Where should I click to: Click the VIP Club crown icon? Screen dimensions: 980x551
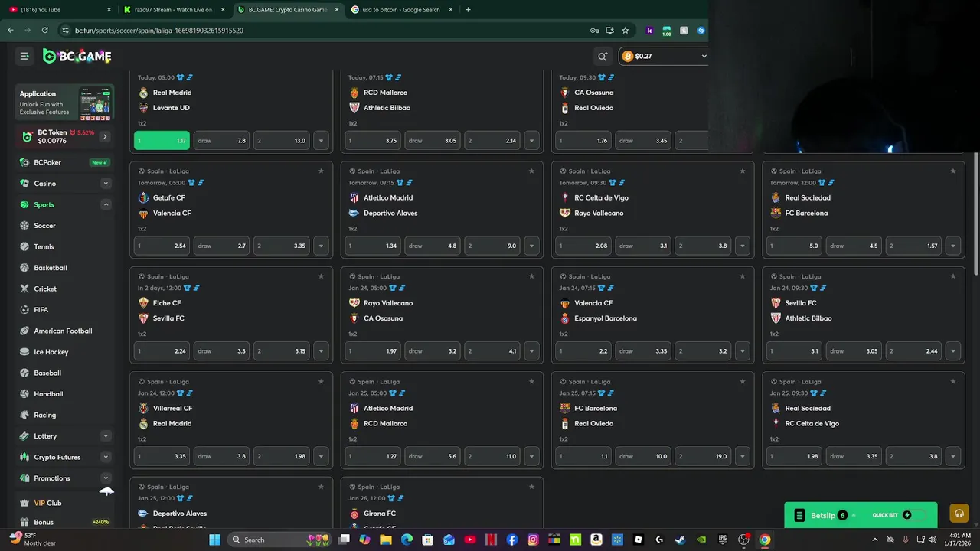[x=24, y=503]
